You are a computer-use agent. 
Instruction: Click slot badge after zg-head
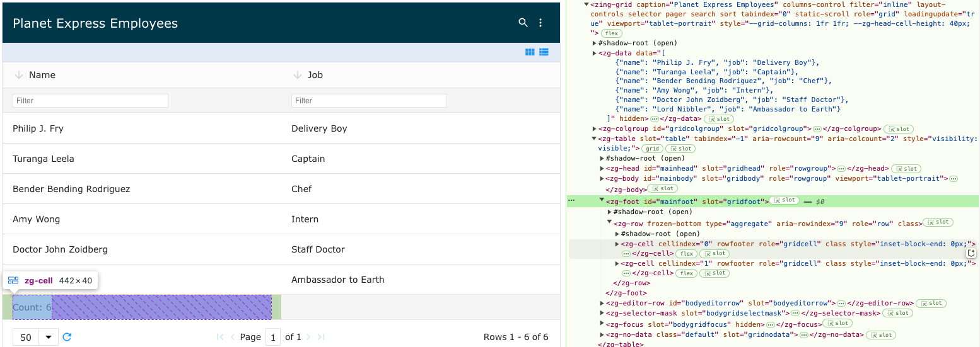(x=906, y=169)
